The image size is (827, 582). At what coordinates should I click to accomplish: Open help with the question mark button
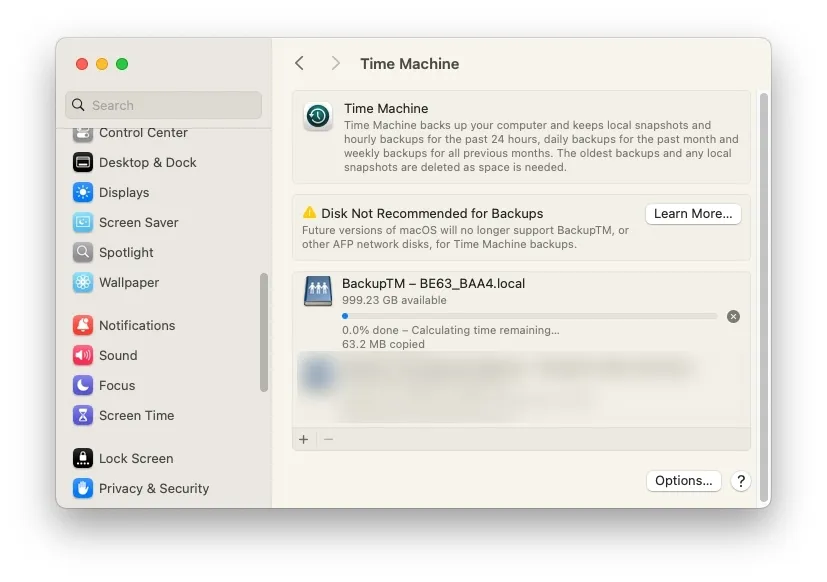click(x=741, y=481)
